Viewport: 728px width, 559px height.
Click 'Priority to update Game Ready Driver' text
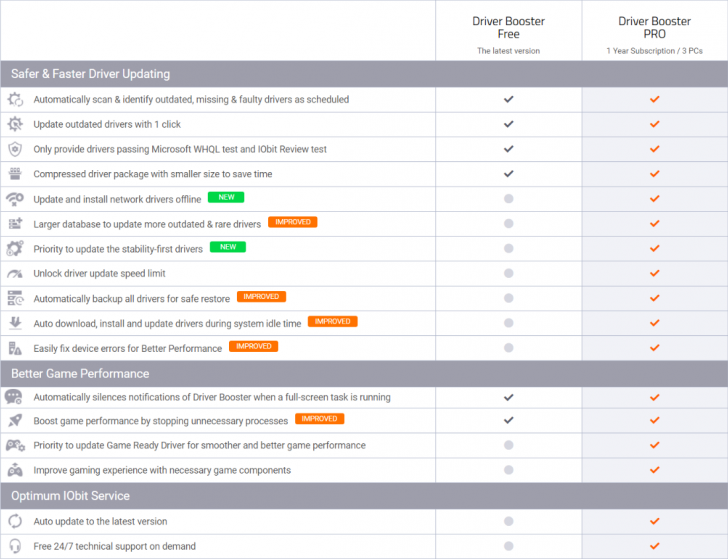[x=200, y=445]
